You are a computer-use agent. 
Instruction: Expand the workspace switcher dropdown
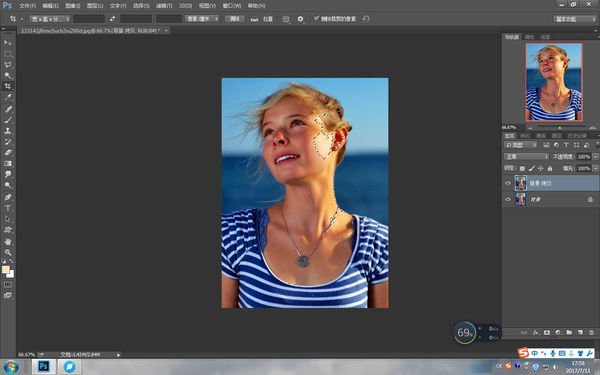click(575, 19)
